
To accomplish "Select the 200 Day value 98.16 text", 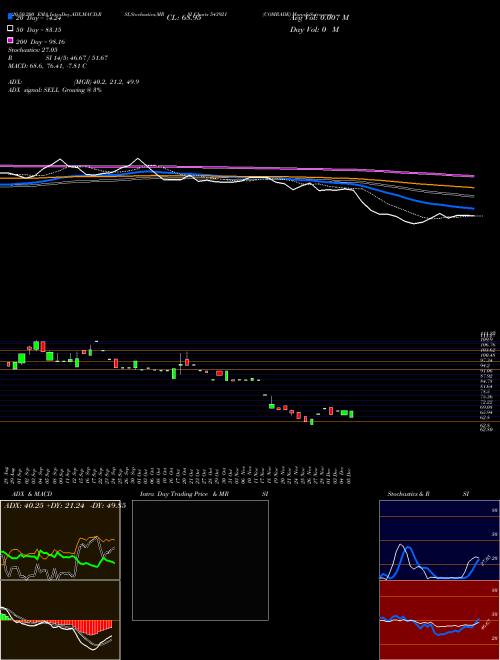I will pos(55,42).
